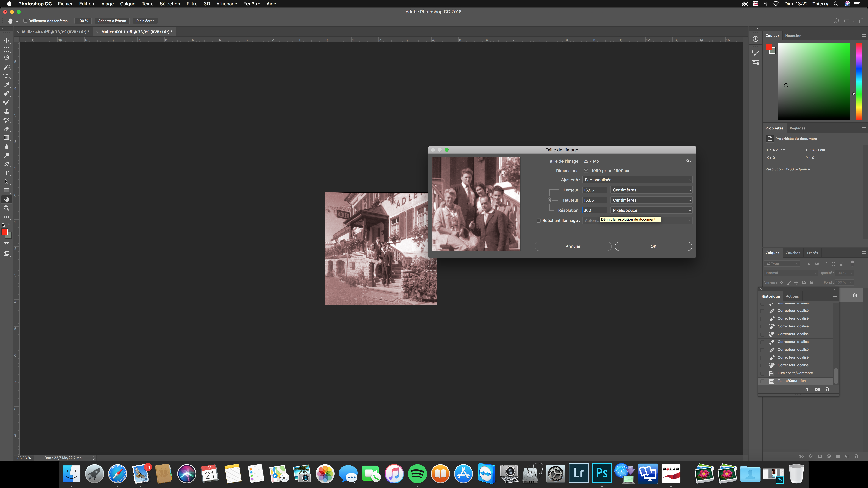Select the Crop tool

pos(7,76)
